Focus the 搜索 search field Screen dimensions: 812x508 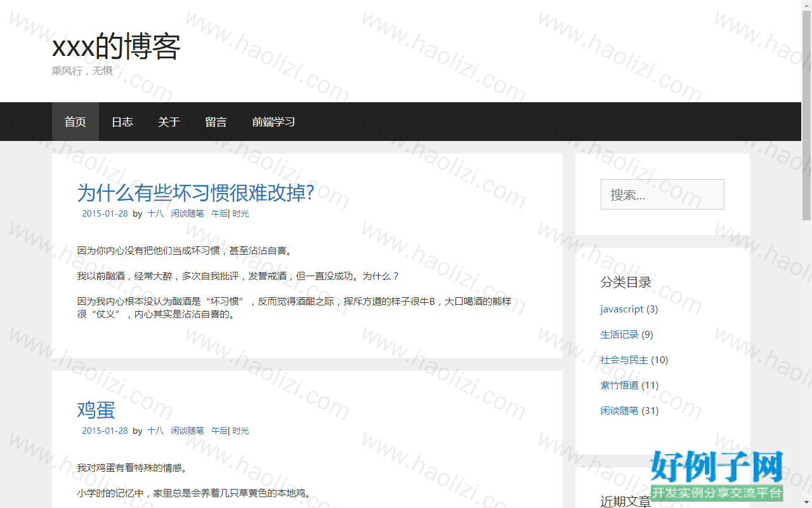tap(662, 194)
